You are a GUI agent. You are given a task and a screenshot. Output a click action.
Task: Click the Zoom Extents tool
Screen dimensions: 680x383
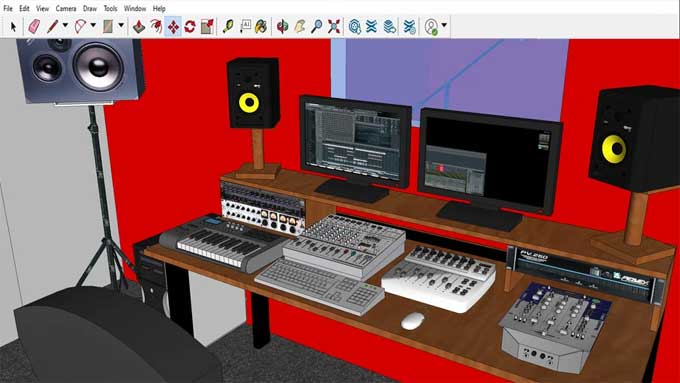click(334, 26)
